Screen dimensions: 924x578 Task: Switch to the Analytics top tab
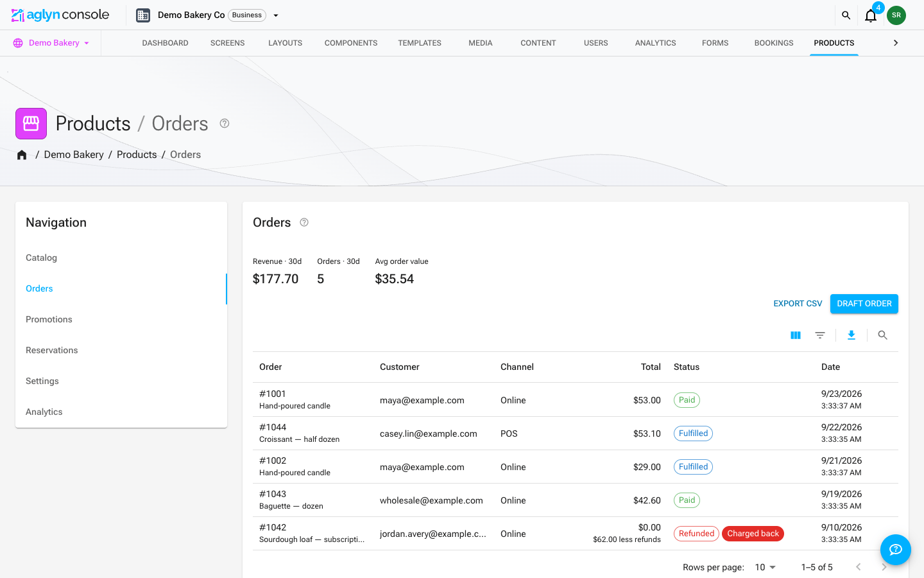(656, 43)
